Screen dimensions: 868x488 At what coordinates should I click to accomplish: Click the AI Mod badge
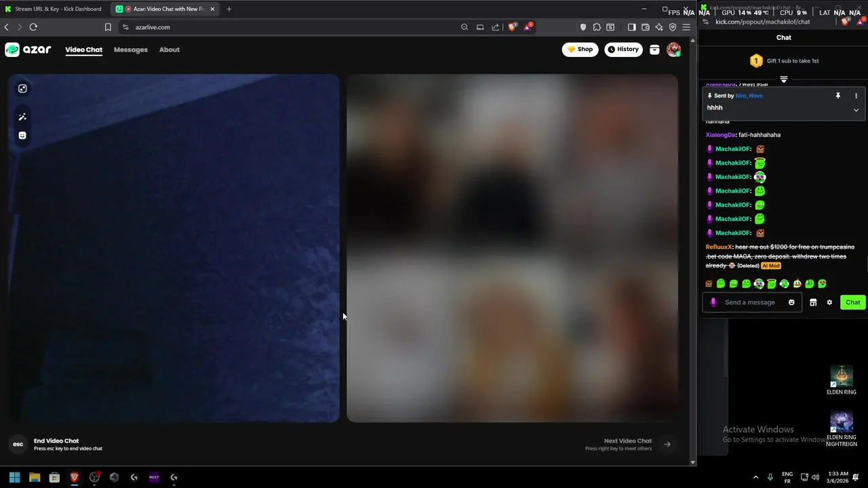[x=771, y=266]
